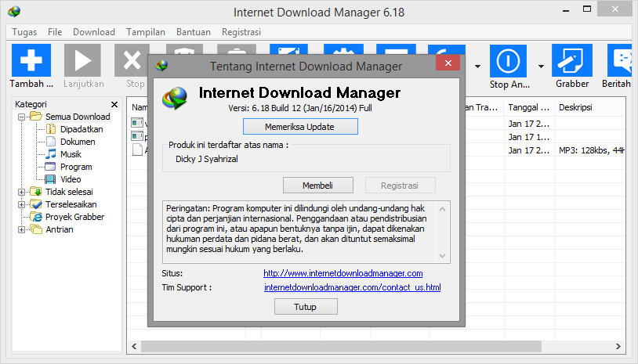The width and height of the screenshot is (638, 364).
Task: Open the Download menu
Action: (94, 32)
